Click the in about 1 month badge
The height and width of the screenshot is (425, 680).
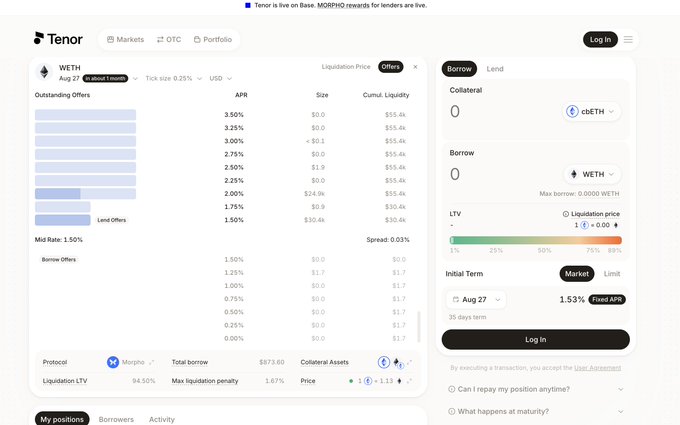tap(105, 78)
